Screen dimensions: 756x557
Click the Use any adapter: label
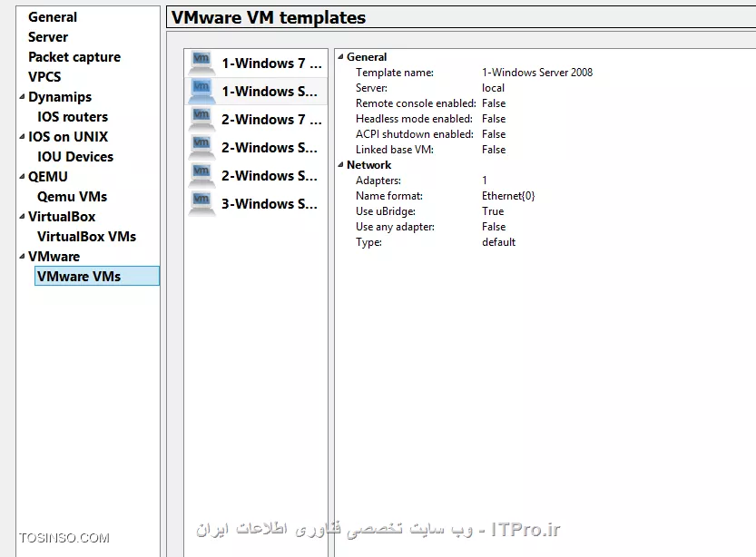pos(396,227)
